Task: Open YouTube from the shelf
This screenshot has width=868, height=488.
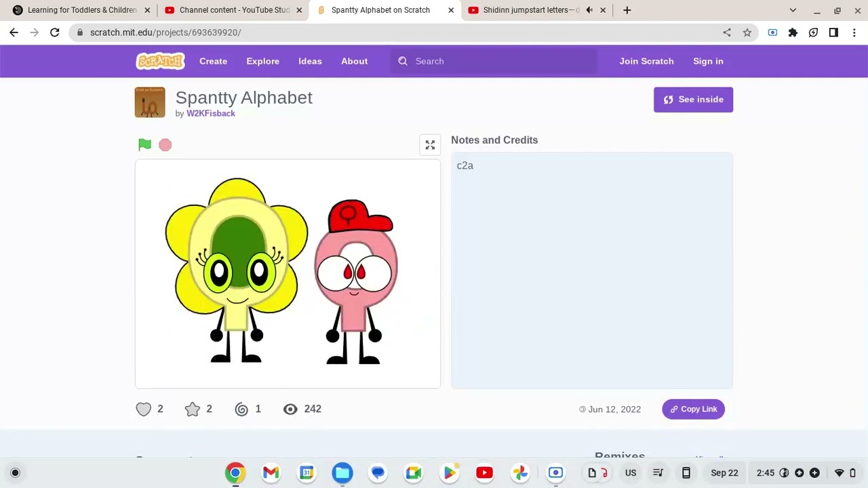Action: [x=484, y=473]
